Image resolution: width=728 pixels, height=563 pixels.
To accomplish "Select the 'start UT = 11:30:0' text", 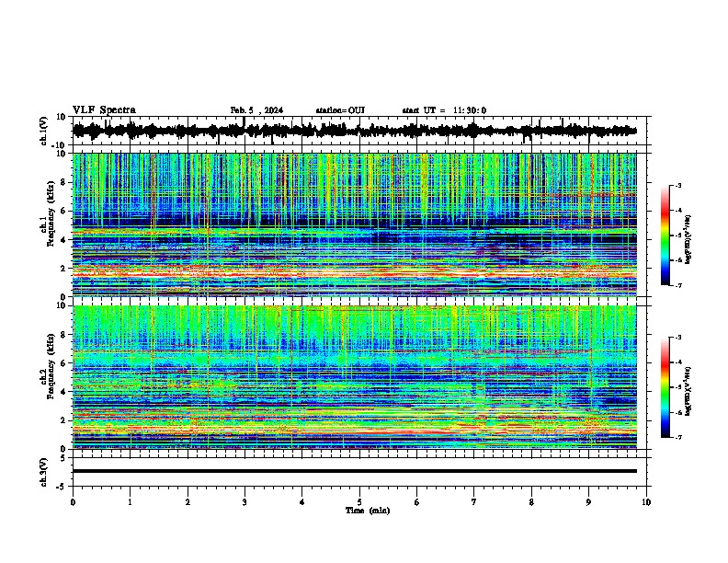I will pos(444,110).
